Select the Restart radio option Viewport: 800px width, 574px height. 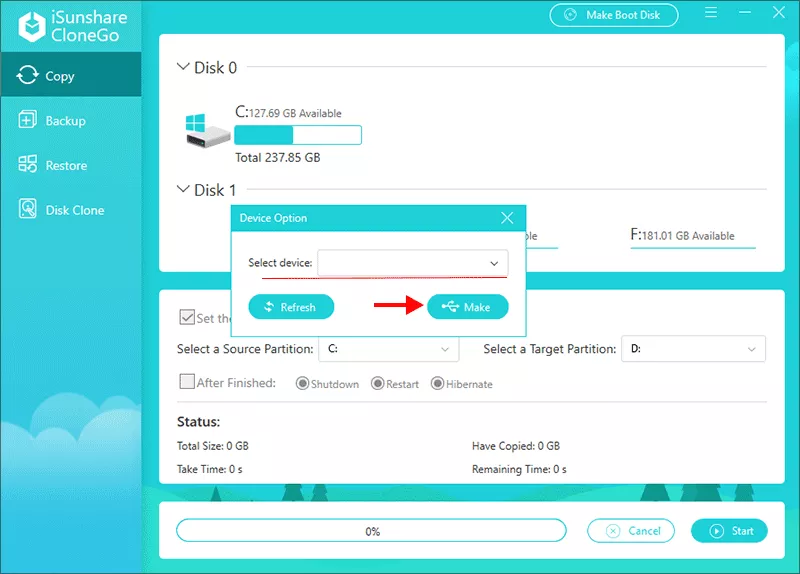(378, 383)
